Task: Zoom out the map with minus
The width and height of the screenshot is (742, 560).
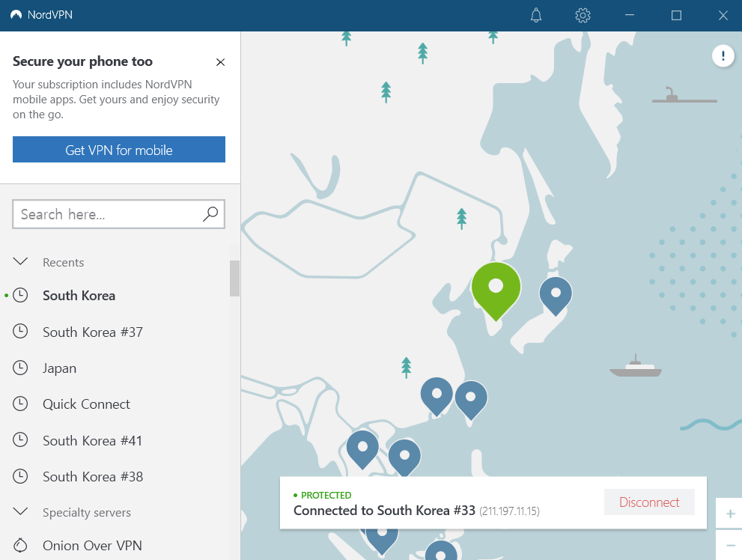Action: click(730, 545)
